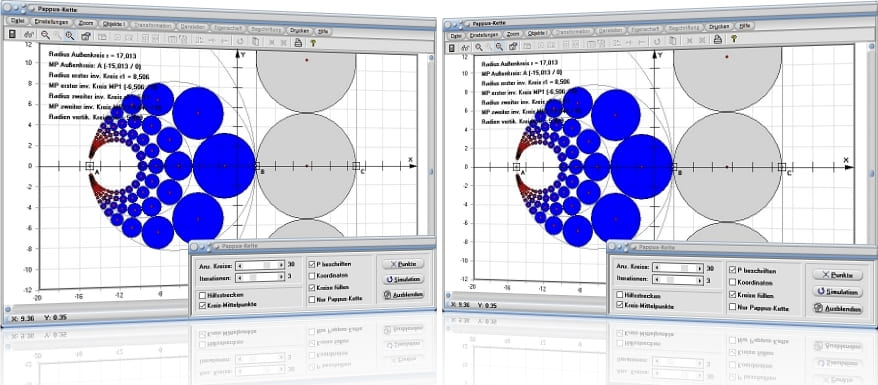Click the toolbox icon in left window toolbar

tap(85, 36)
